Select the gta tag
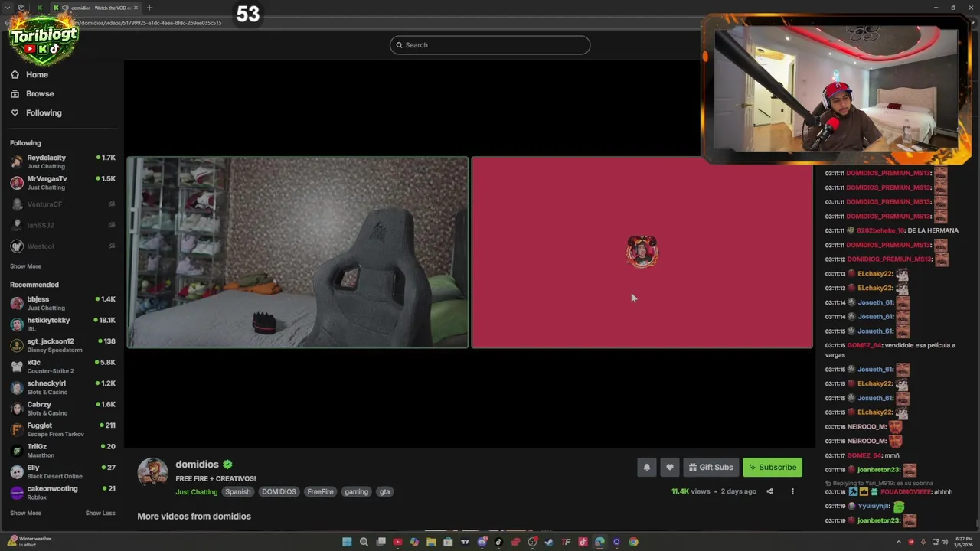Image resolution: width=980 pixels, height=551 pixels. pos(385,492)
